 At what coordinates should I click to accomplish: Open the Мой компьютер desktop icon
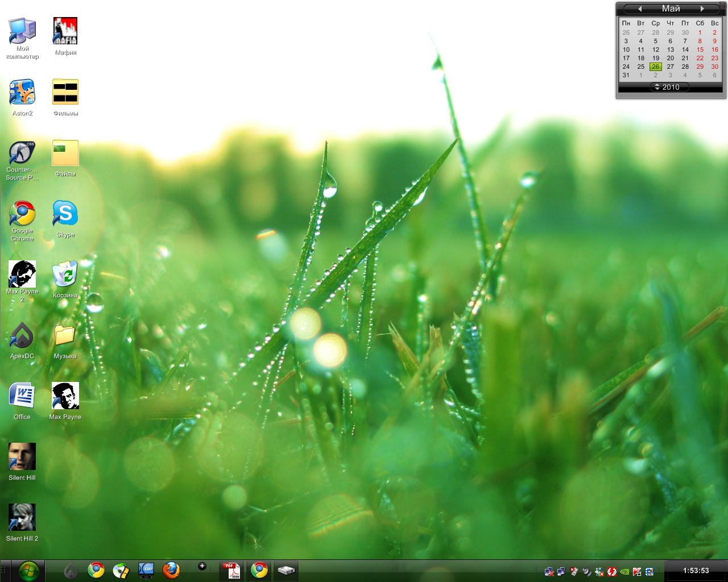point(22,32)
